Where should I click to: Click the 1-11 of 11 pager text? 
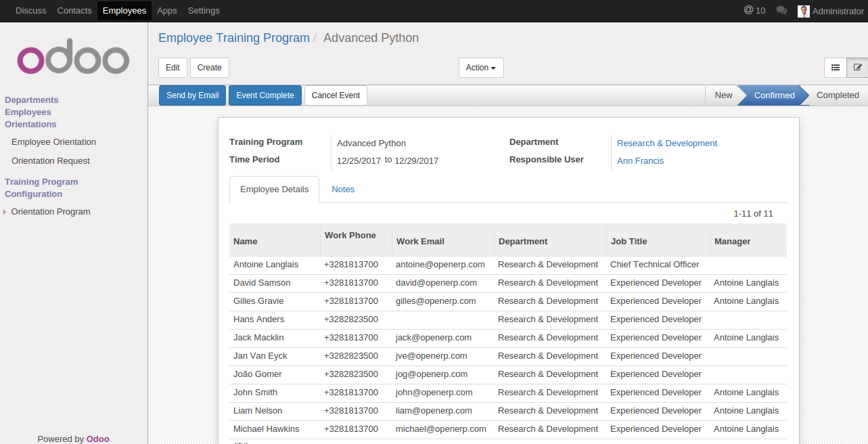753,214
